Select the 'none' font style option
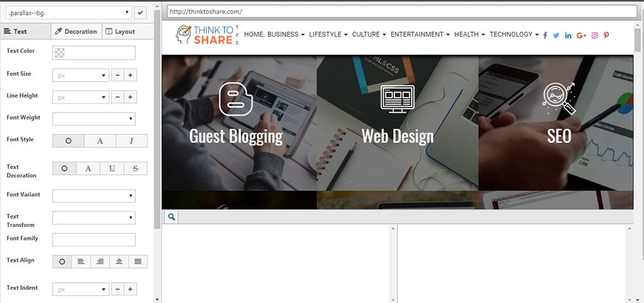This screenshot has height=303, width=644. [x=68, y=141]
